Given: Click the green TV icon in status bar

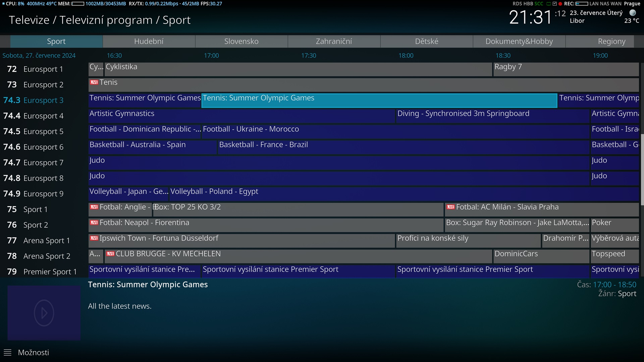Looking at the screenshot, I should coord(549,4).
